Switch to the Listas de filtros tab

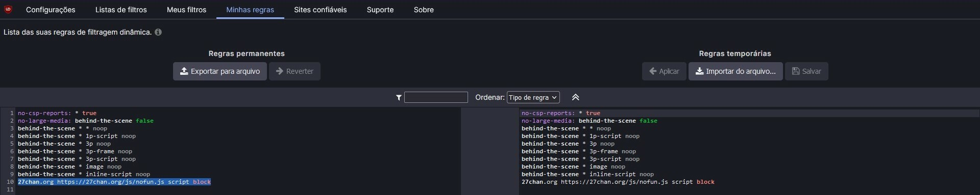click(121, 10)
